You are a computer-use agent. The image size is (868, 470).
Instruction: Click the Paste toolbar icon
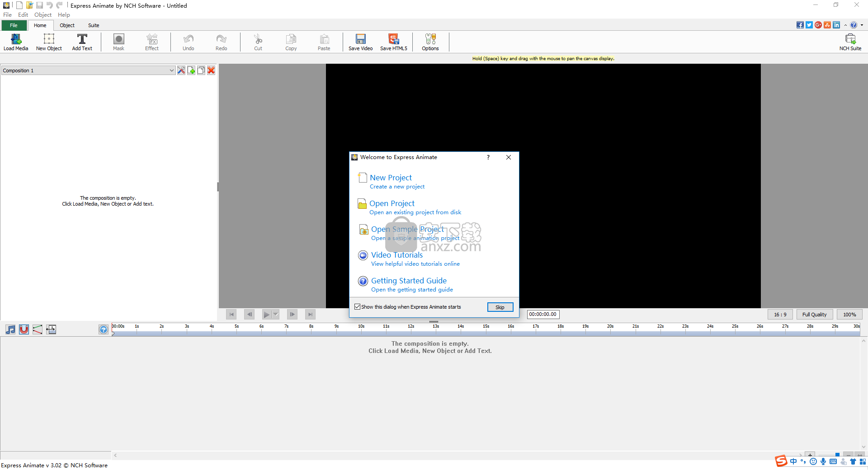click(x=324, y=42)
